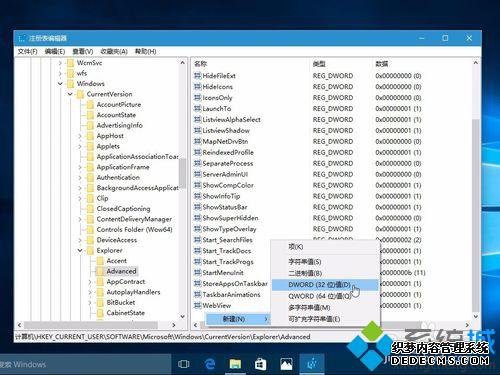The width and height of the screenshot is (500, 375).
Task: Click the tree pane scroll-up arrow
Action: [183, 63]
